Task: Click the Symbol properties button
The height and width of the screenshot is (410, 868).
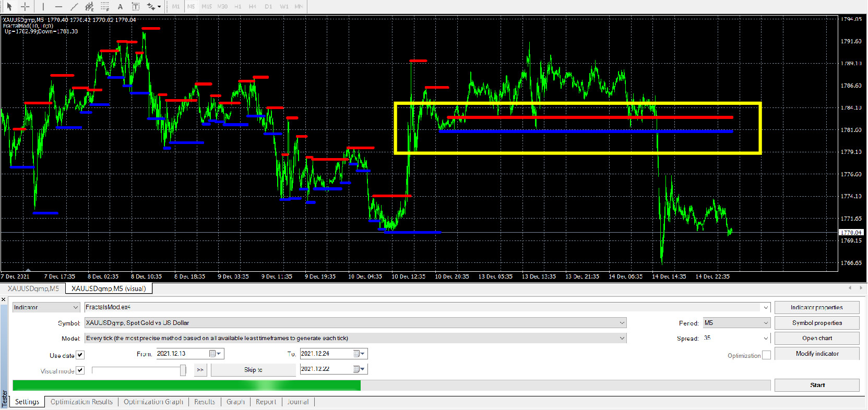Action: tap(817, 323)
